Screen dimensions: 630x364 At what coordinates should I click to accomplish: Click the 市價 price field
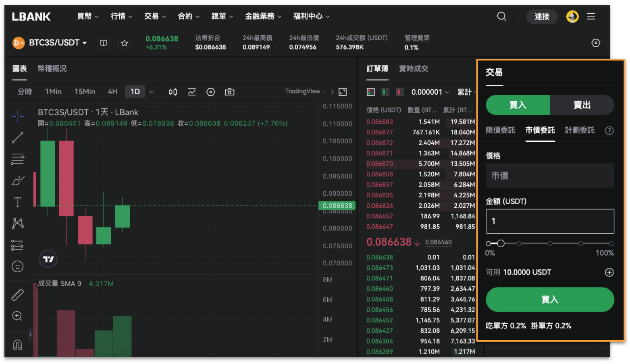(550, 176)
